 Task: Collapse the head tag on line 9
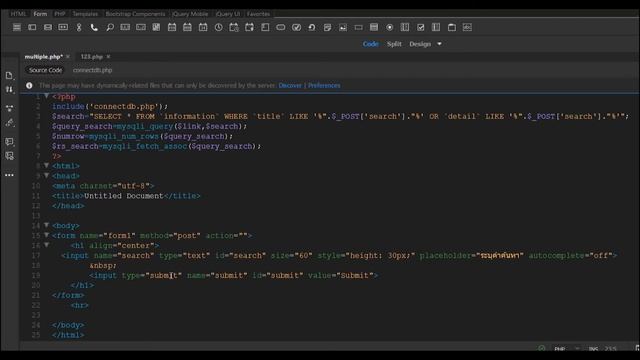[x=47, y=176]
